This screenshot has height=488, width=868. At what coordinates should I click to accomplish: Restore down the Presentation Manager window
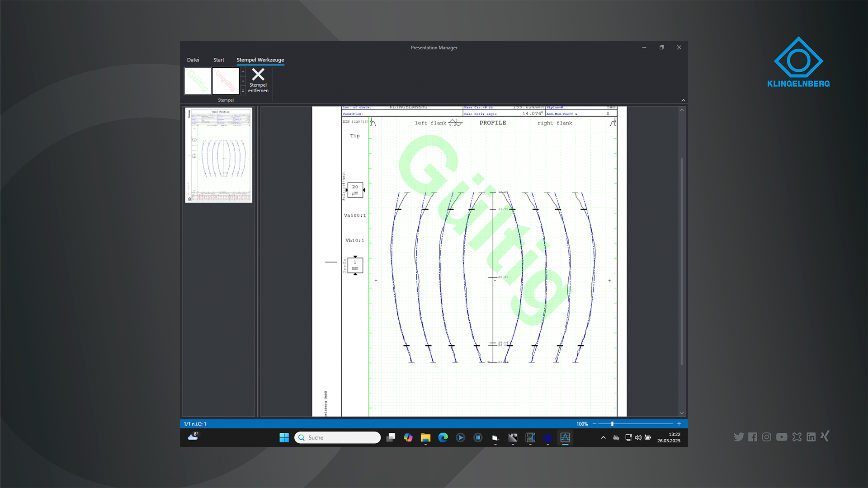click(661, 47)
